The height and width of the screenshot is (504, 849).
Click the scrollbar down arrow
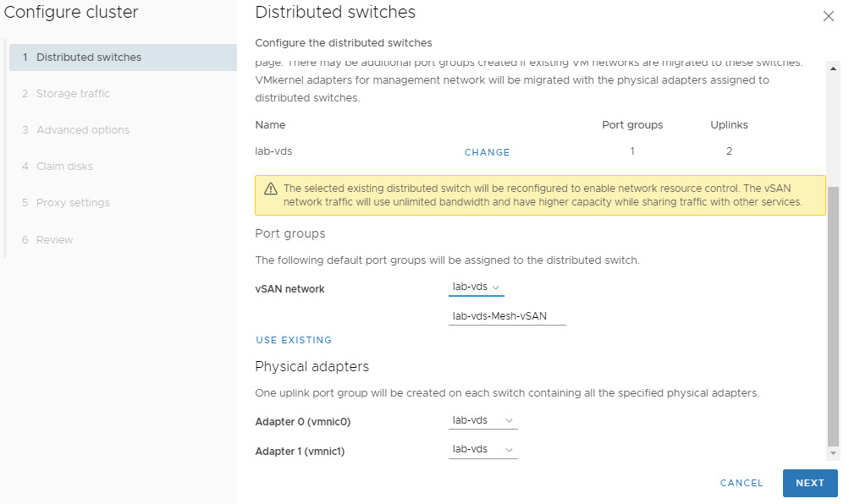pyautogui.click(x=833, y=454)
